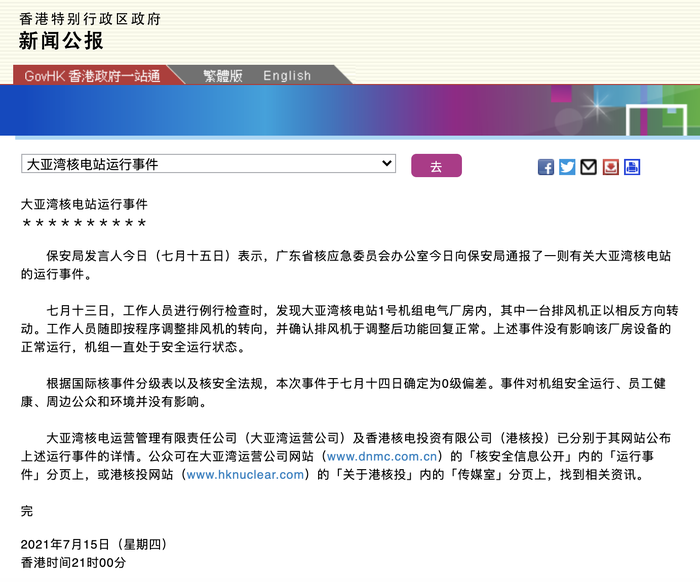Image resolution: width=700 pixels, height=582 pixels.
Task: Open the press release selection dropdown
Action: [208, 164]
